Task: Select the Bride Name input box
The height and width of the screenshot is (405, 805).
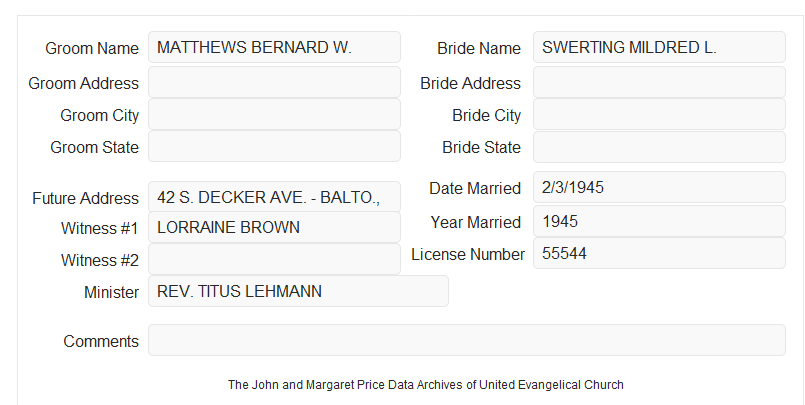Action: 659,47
